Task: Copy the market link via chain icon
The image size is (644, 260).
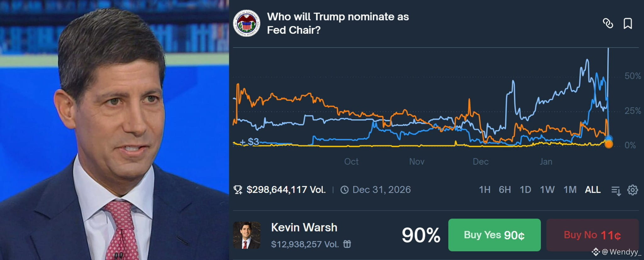Action: pos(608,24)
